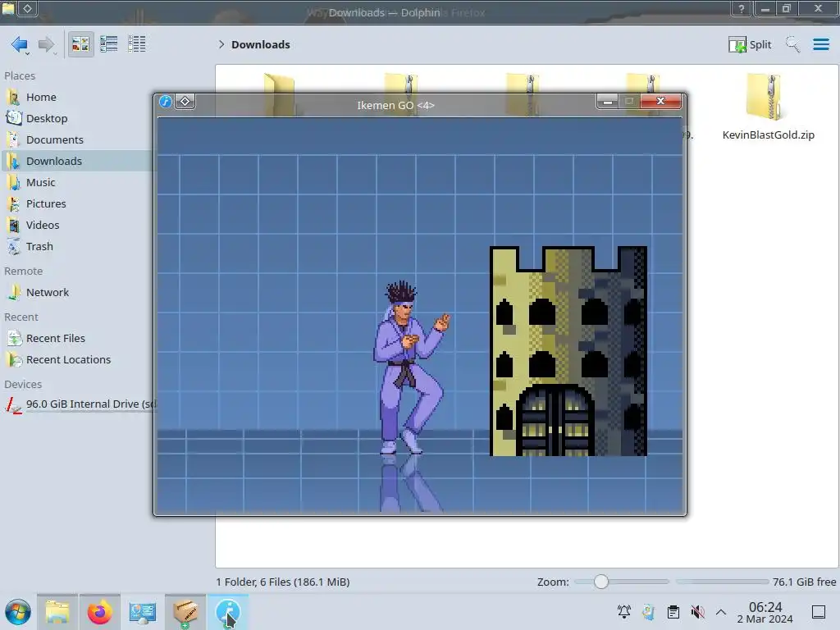Open Dolphin hamburger menu
This screenshot has height=630, width=840.
click(x=820, y=44)
